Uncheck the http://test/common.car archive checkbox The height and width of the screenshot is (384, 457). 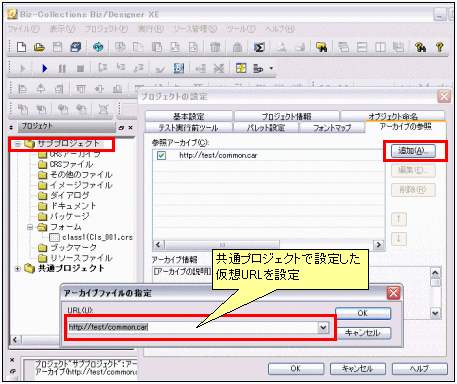(161, 155)
